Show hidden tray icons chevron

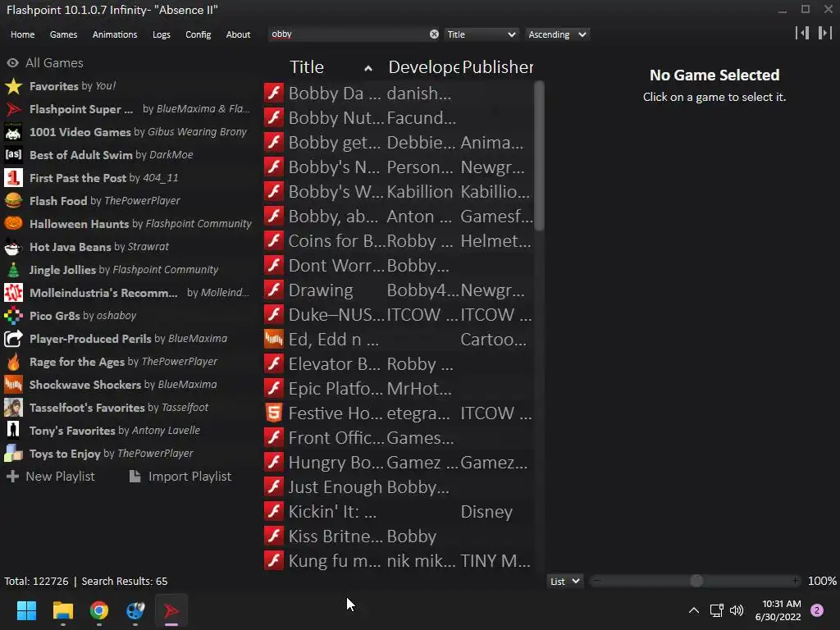coord(693,610)
